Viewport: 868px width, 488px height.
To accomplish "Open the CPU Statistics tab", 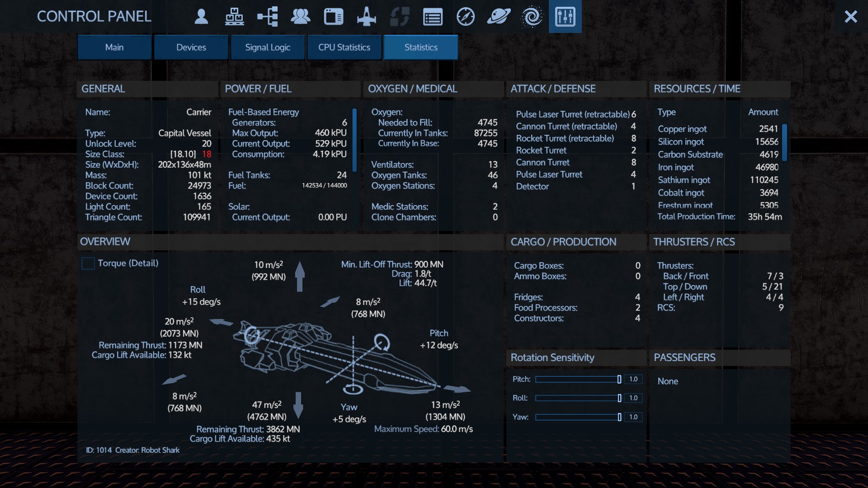I will click(344, 47).
